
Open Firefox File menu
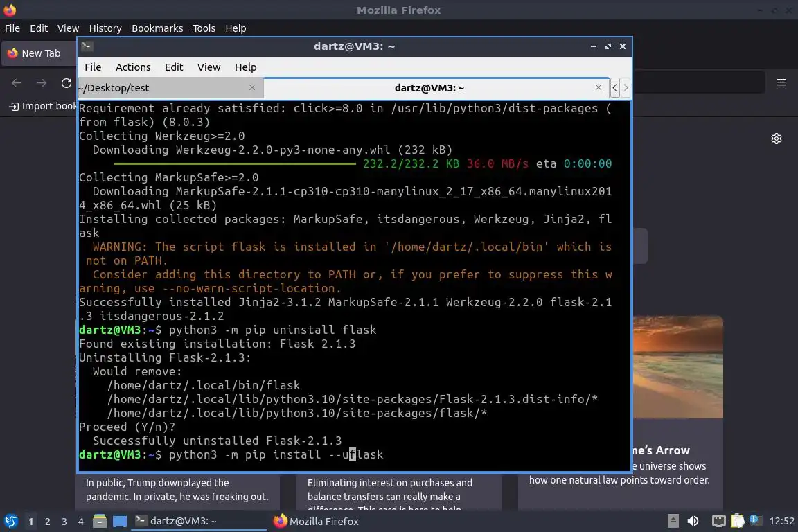pyautogui.click(x=12, y=28)
